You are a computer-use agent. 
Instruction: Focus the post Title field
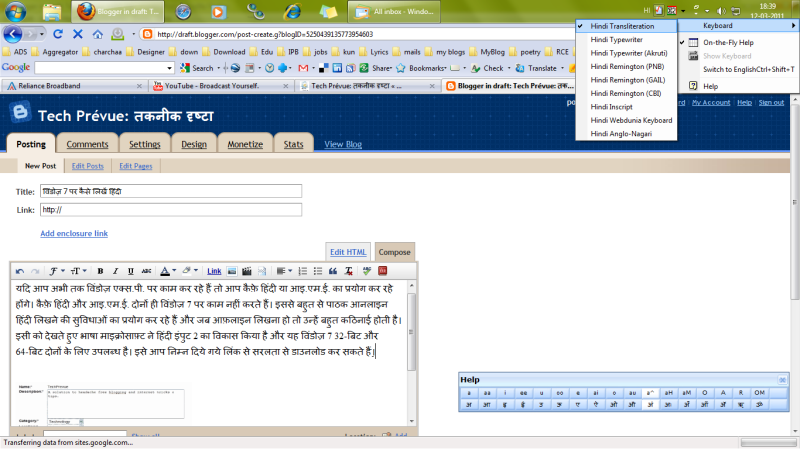pos(171,191)
